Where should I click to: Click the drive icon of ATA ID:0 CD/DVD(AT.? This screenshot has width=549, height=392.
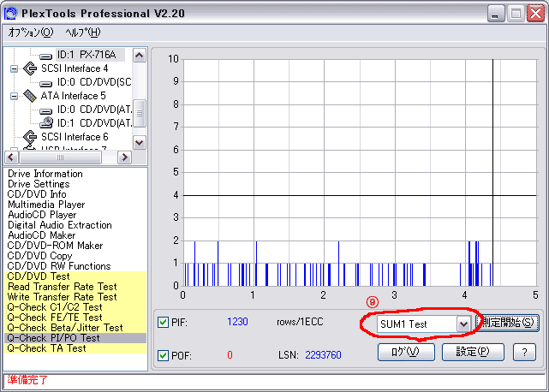pos(45,111)
